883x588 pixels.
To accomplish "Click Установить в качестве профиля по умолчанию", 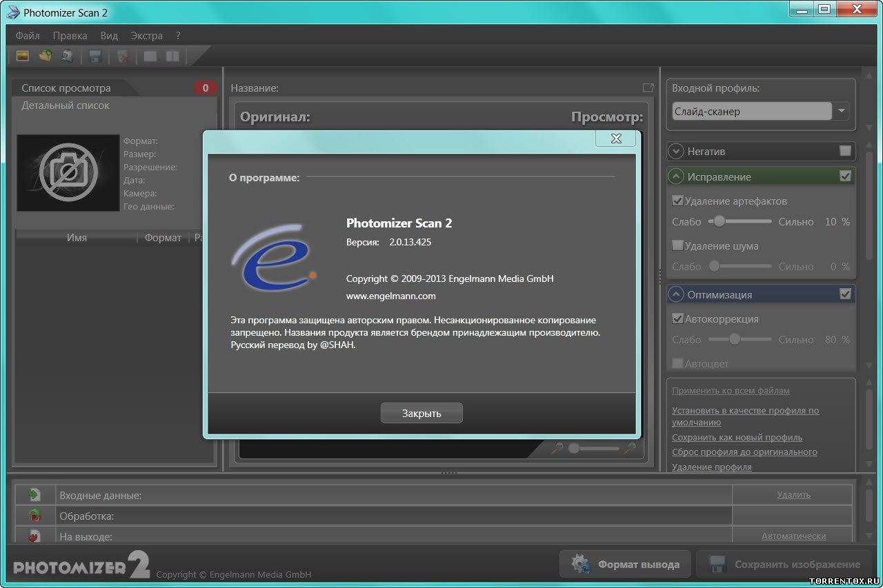I will point(746,416).
